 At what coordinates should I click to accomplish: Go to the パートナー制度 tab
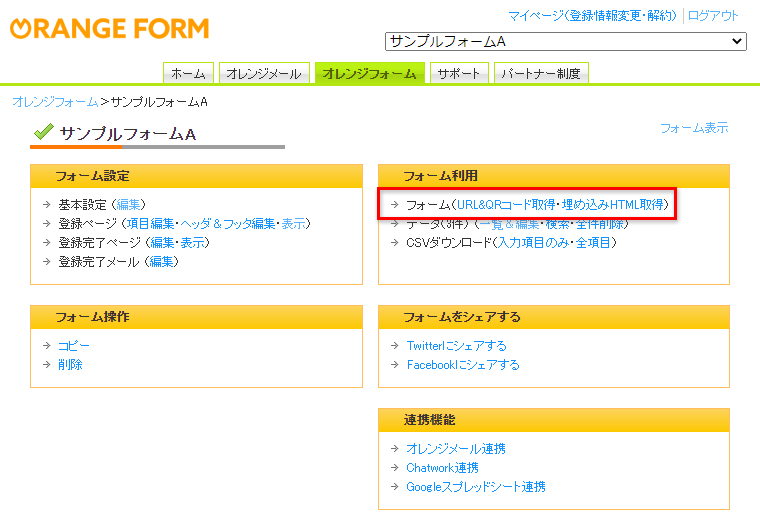pyautogui.click(x=541, y=74)
